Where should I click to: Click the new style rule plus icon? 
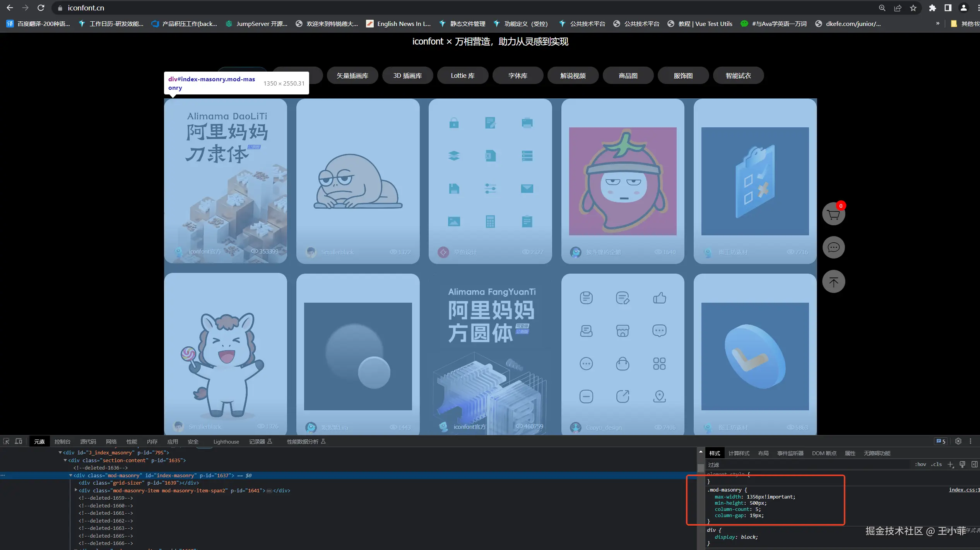(950, 464)
